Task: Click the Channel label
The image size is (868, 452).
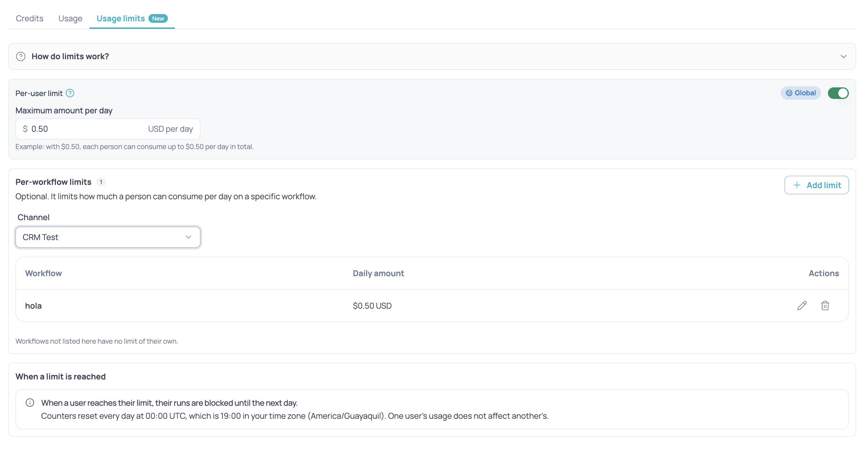Action: click(x=34, y=217)
